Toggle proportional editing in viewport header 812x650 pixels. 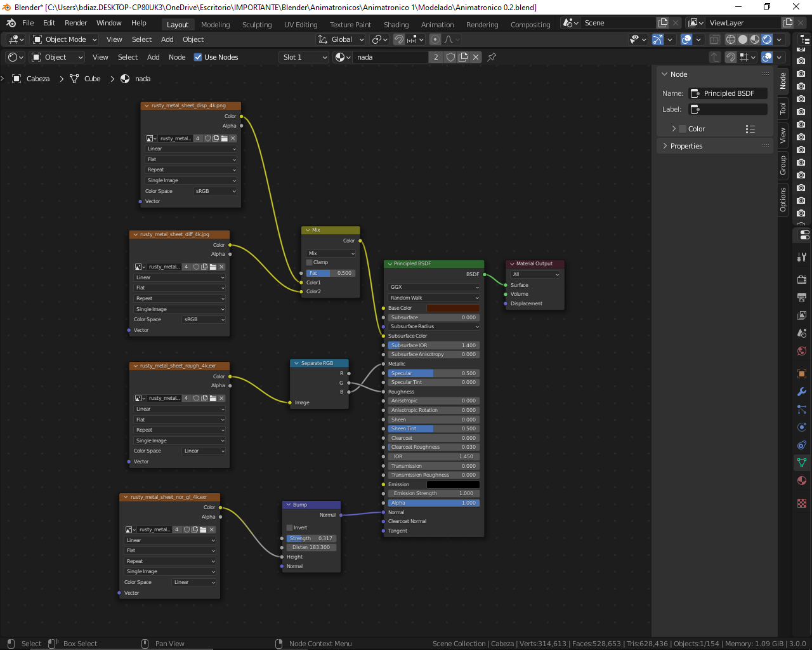(x=435, y=39)
